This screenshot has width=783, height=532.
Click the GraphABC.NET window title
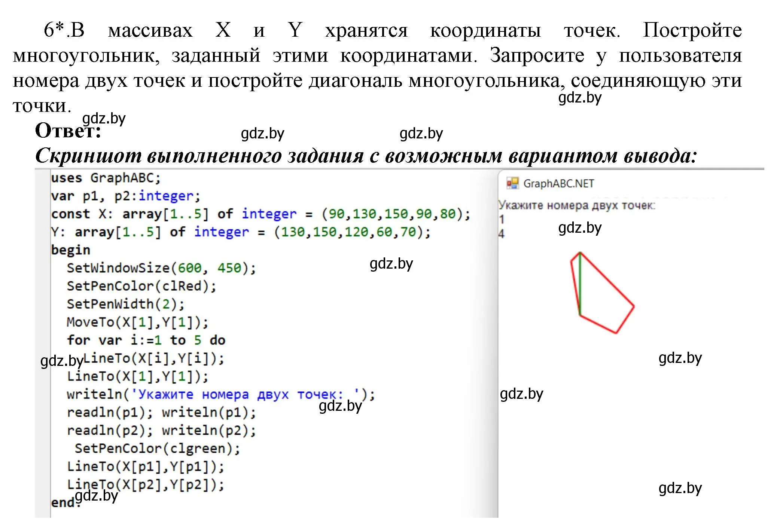(x=558, y=184)
